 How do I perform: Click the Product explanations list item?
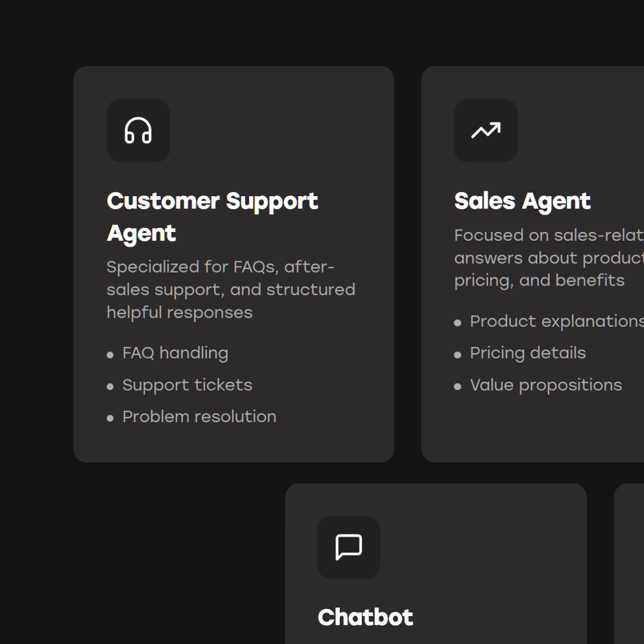(x=556, y=321)
